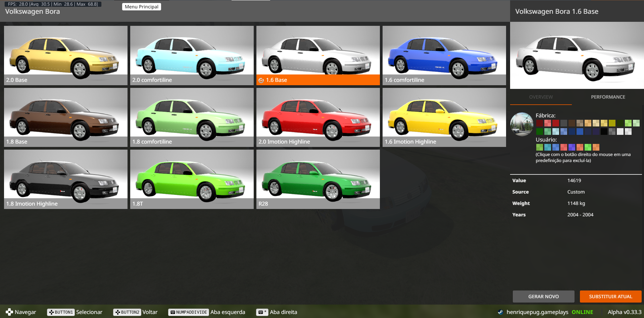The height and width of the screenshot is (318, 644).
Task: Select the 2.0 comfortline light-blue Bora
Action: (x=192, y=55)
